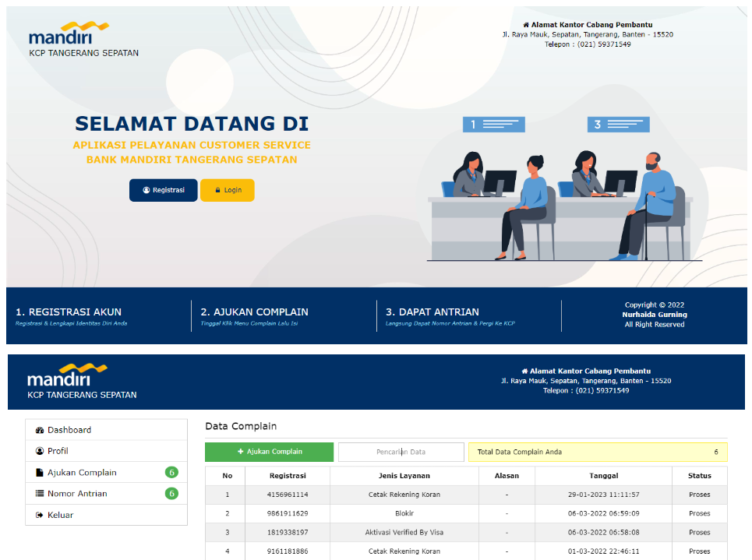Click KCP TANGERANG SEPATAN under dark header logo

click(x=82, y=395)
